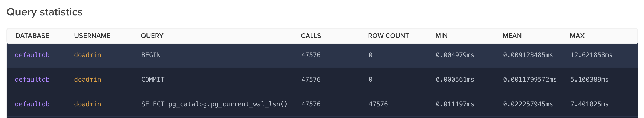The image size is (644, 118).
Task: Click the MEAN column header
Action: [x=512, y=36]
